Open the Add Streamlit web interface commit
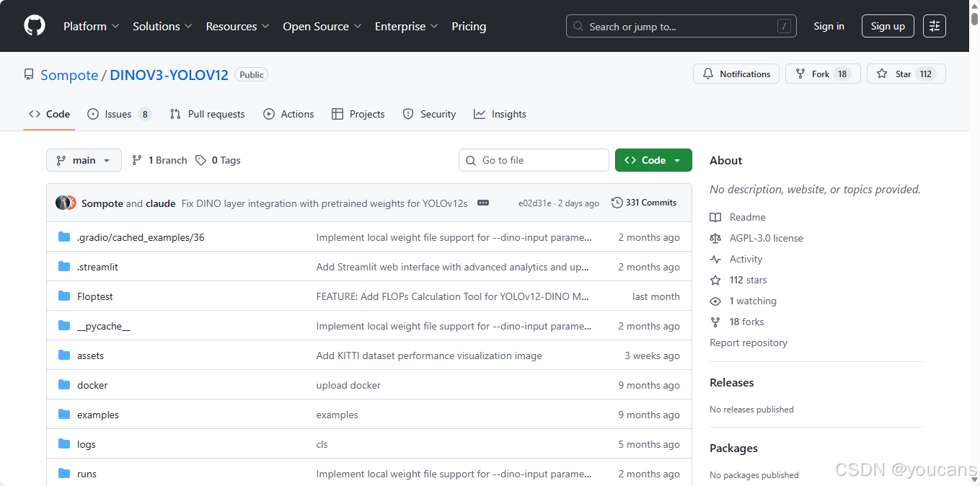This screenshot has width=980, height=486. click(453, 267)
